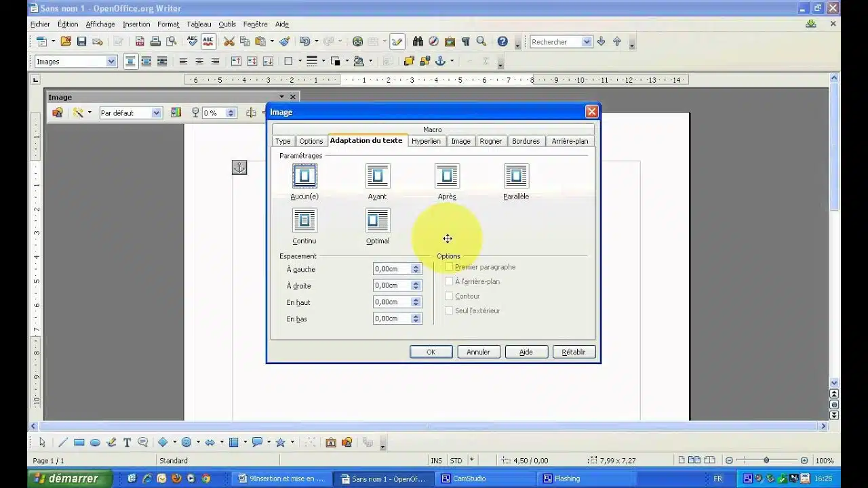Click the Image filter icon in Image toolbar
This screenshot has height=488, width=868.
click(79, 113)
